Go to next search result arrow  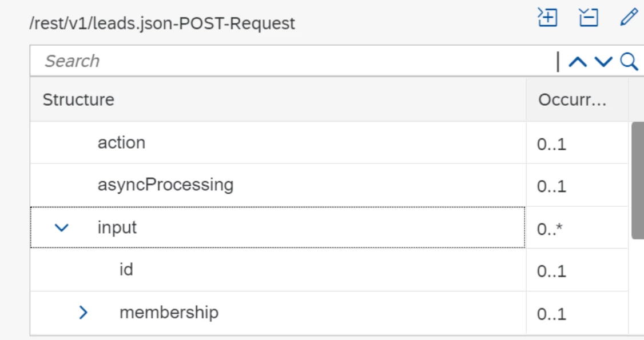point(603,62)
